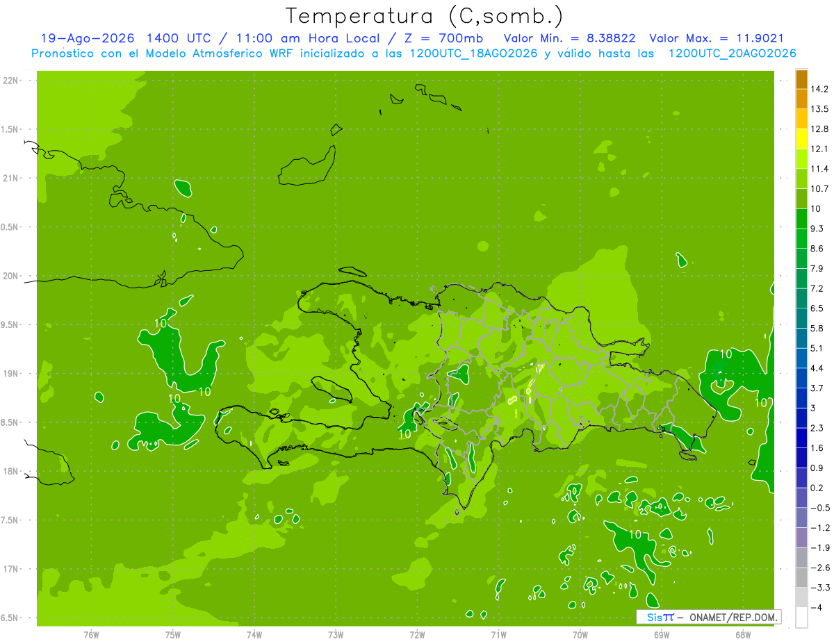
Task: Click the "17N" latitude axis label
Action: tap(10, 569)
